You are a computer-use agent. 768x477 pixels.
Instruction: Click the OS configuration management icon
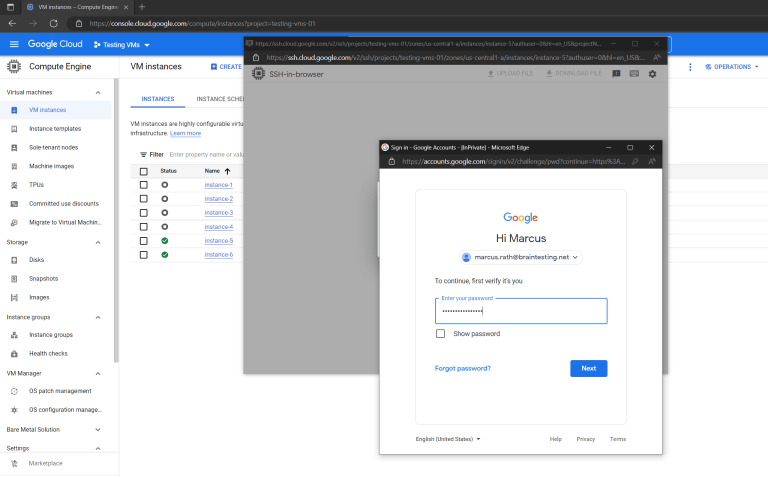click(x=14, y=410)
